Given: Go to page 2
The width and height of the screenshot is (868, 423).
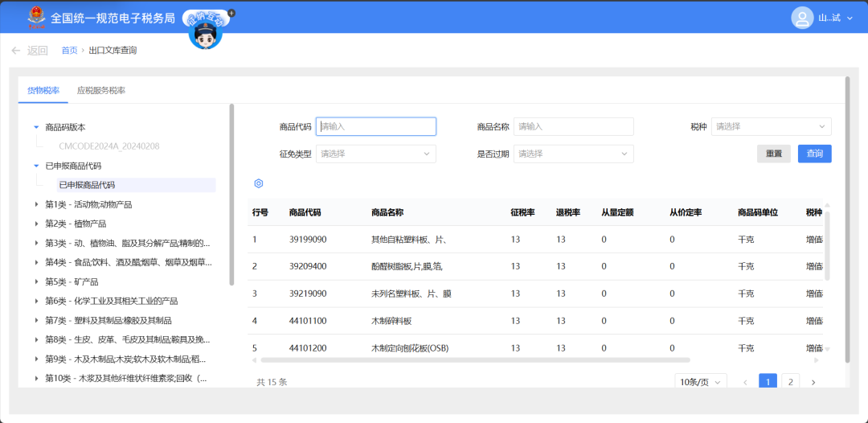Looking at the screenshot, I should 791,382.
